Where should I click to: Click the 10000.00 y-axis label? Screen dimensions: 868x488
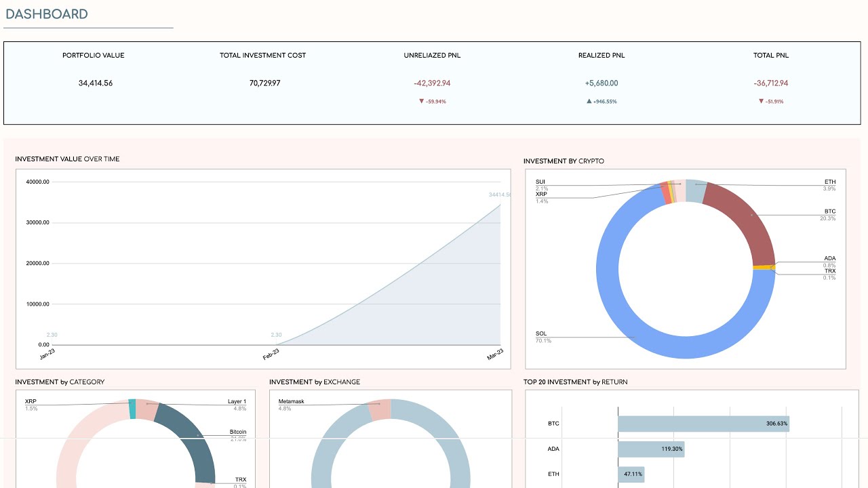(37, 304)
